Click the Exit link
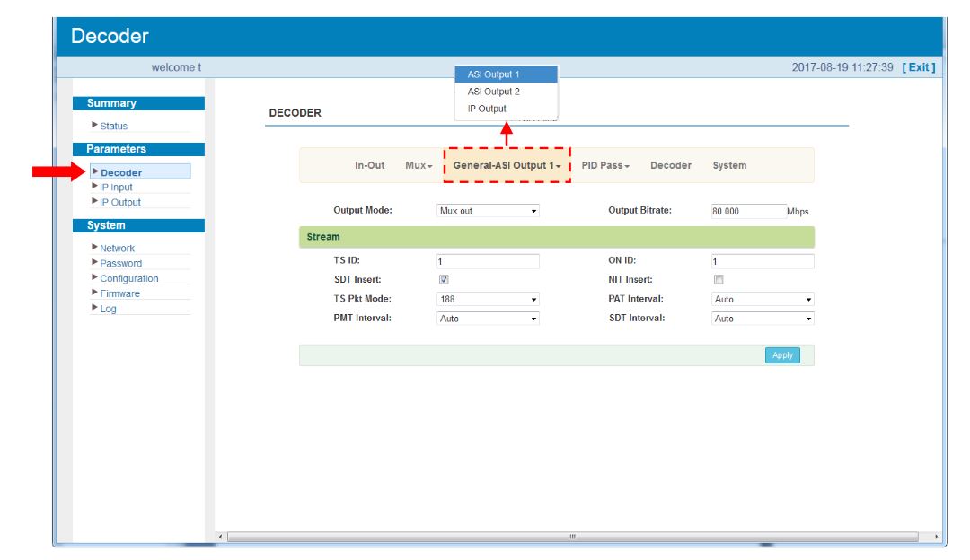Viewport: 970px width, 560px height. pyautogui.click(x=919, y=67)
